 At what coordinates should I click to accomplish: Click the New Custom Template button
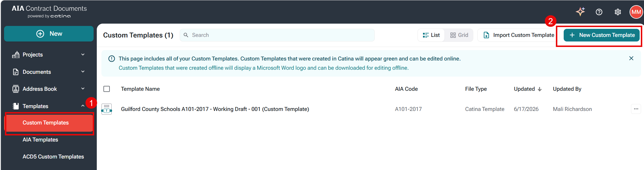pos(602,35)
